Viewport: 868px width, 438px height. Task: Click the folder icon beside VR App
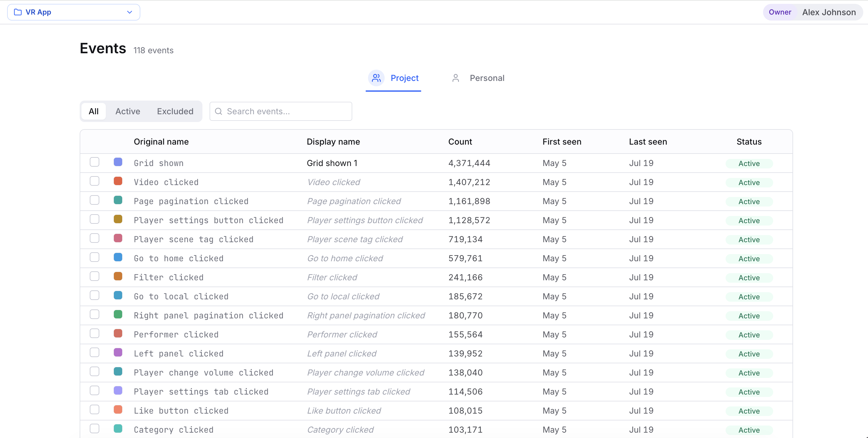coord(18,12)
